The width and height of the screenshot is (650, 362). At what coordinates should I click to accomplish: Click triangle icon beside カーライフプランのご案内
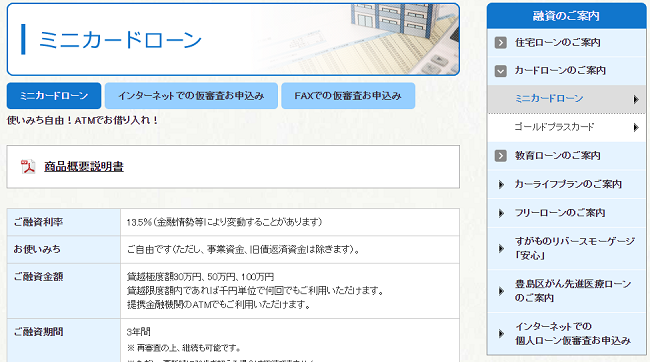tap(501, 185)
